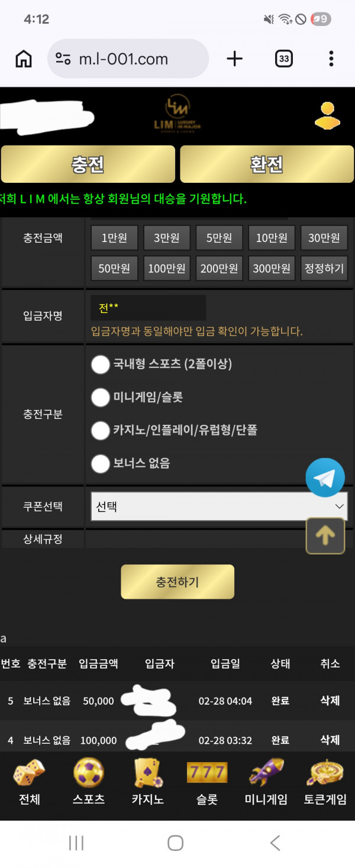
Task: Switch to the 환전 tab
Action: click(267, 164)
